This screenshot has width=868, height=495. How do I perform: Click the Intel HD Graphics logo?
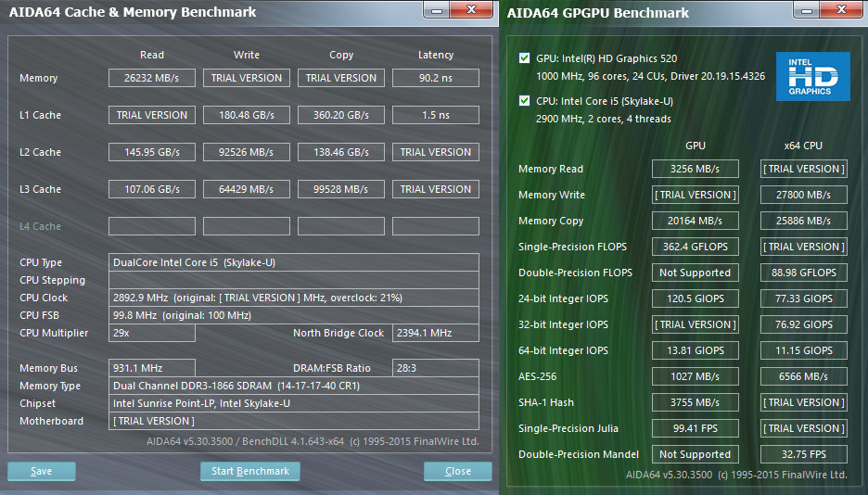[812, 76]
